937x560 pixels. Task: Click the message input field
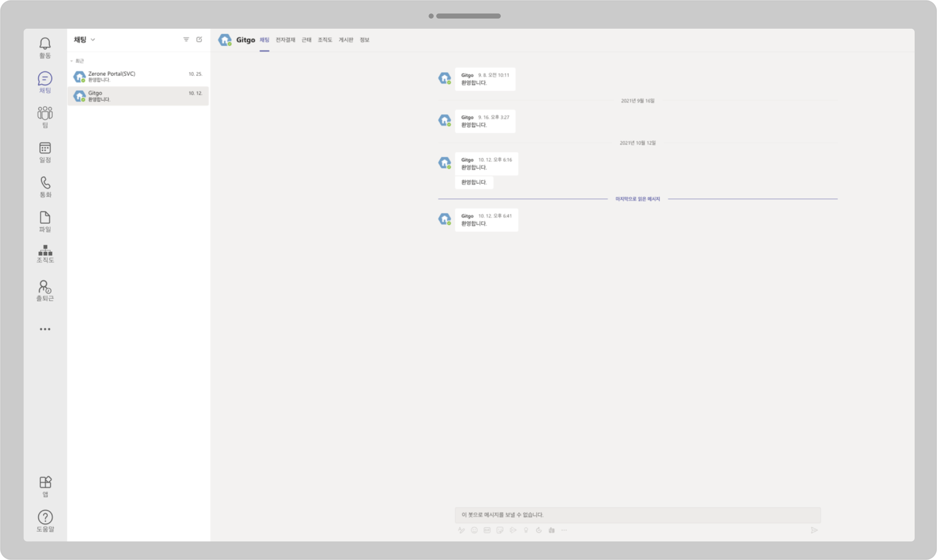[x=638, y=515]
